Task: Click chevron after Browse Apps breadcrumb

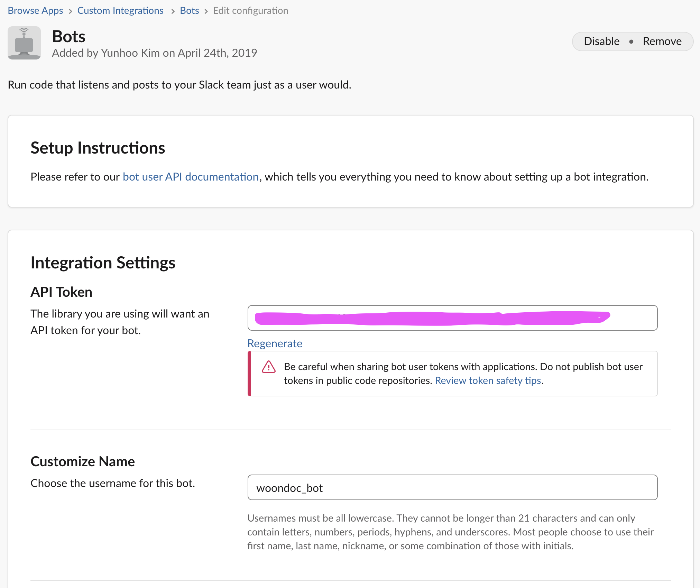Action: (70, 11)
